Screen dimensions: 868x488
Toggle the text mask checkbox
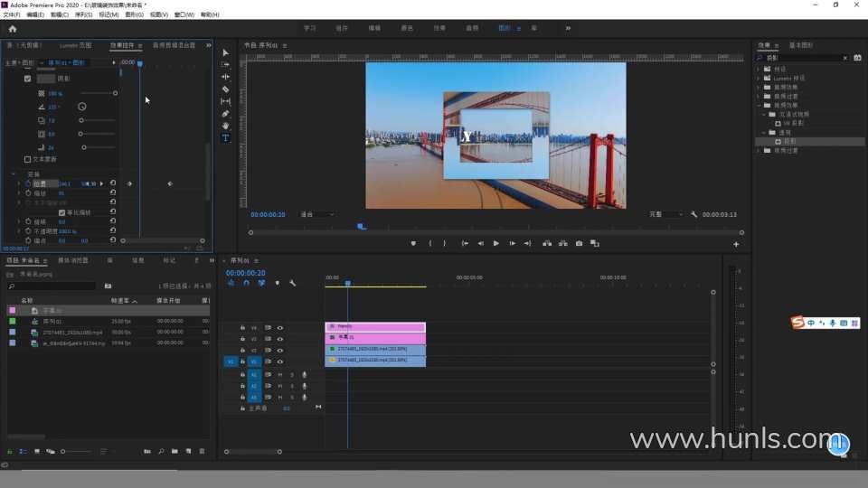(x=28, y=159)
